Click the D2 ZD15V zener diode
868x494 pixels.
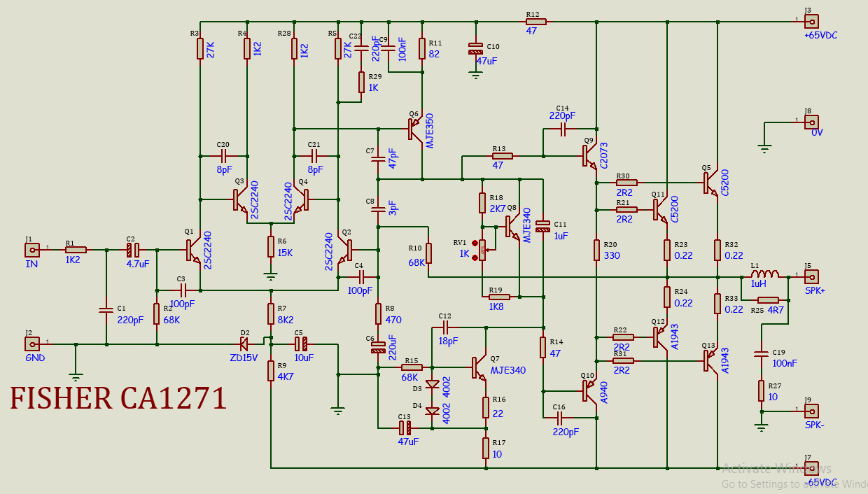click(244, 344)
